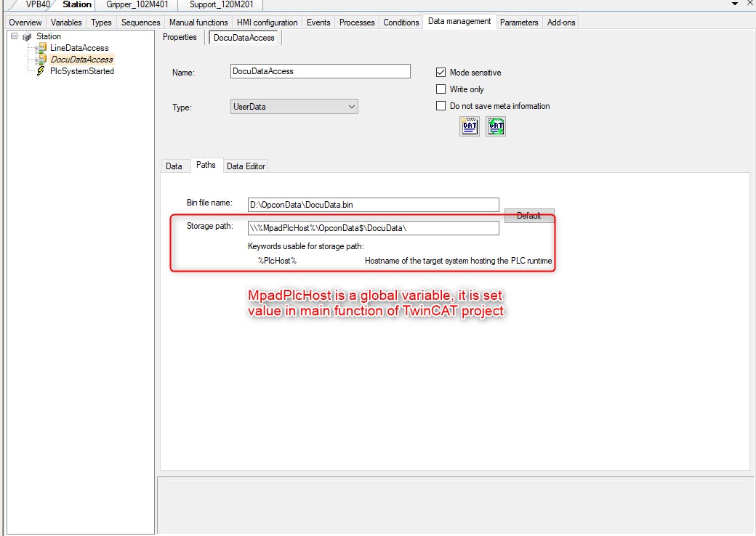Disable the Mode sensitive checkbox
This screenshot has height=536, width=756.
click(x=441, y=73)
